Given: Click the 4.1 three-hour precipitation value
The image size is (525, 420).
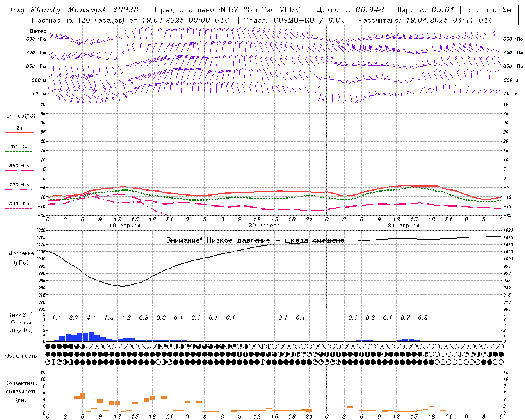Looking at the screenshot, I should point(91,318).
